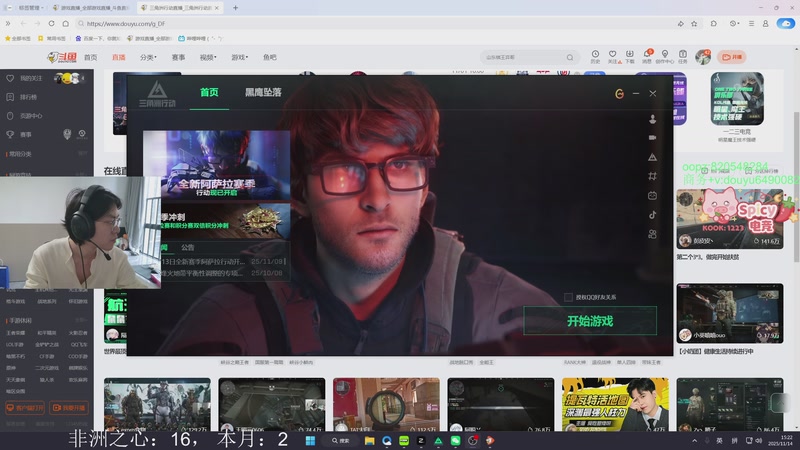800x450 pixels.
Task: Open the 一二三电竞 recommended stream card
Action: point(737,107)
